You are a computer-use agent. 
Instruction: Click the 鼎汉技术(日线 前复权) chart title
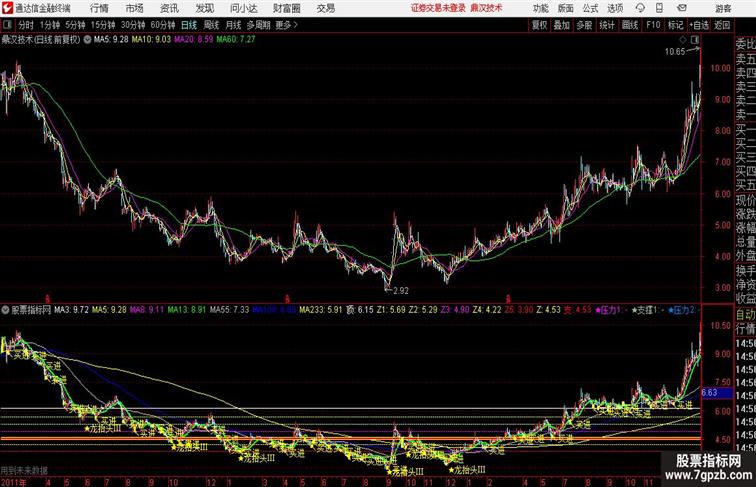click(x=40, y=40)
